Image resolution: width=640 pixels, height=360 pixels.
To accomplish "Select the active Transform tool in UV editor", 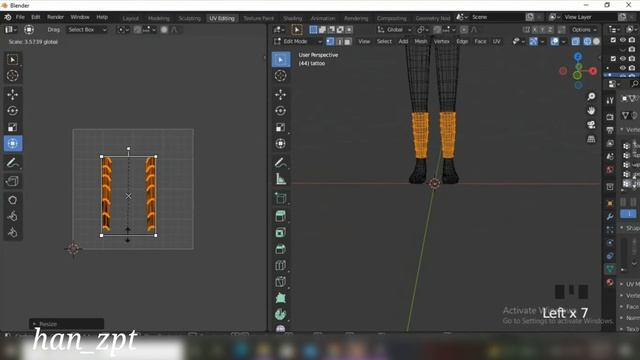I will coord(13,144).
